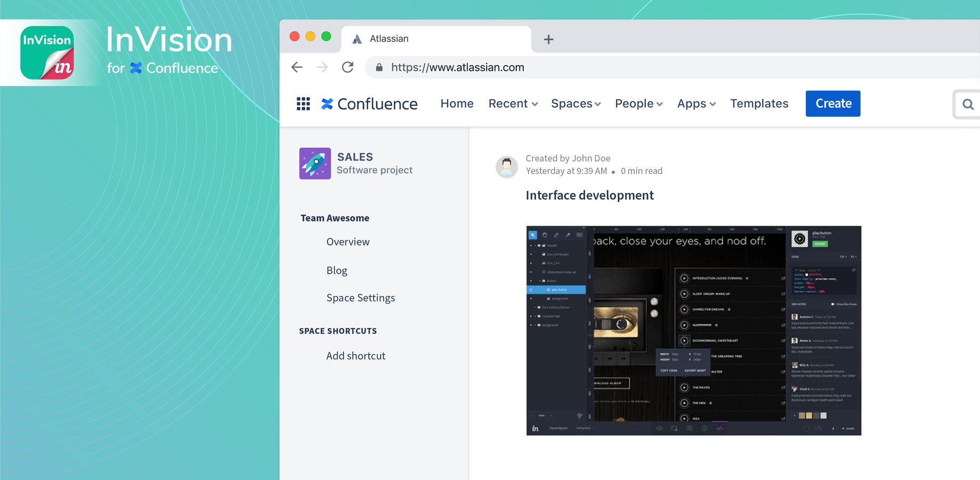Viewport: 980px width, 480px height.
Task: Click the SALES space rocket icon
Action: tap(315, 163)
